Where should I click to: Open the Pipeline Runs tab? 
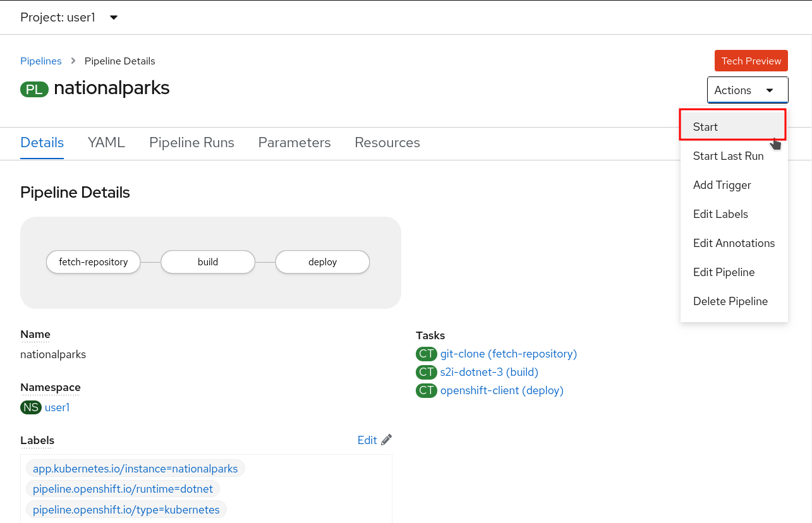(191, 143)
